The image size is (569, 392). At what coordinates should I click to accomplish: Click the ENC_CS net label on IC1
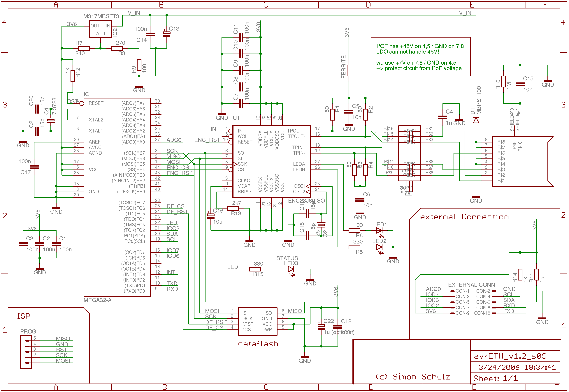click(x=178, y=167)
